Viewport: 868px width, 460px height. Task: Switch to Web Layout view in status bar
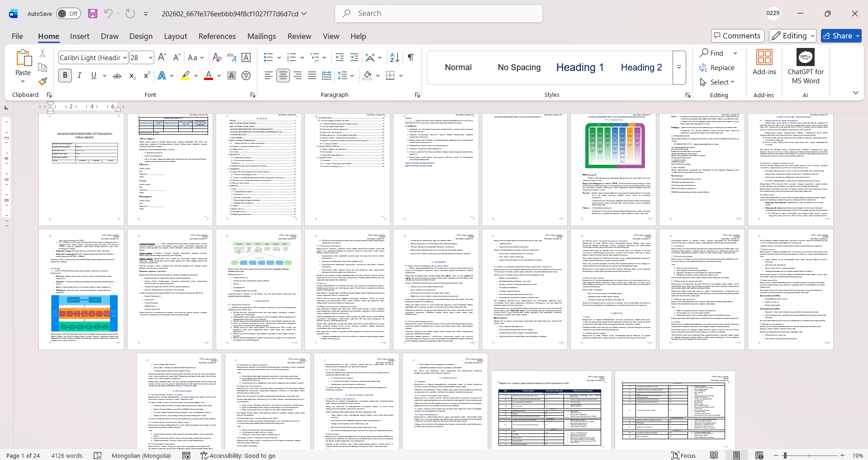point(759,455)
